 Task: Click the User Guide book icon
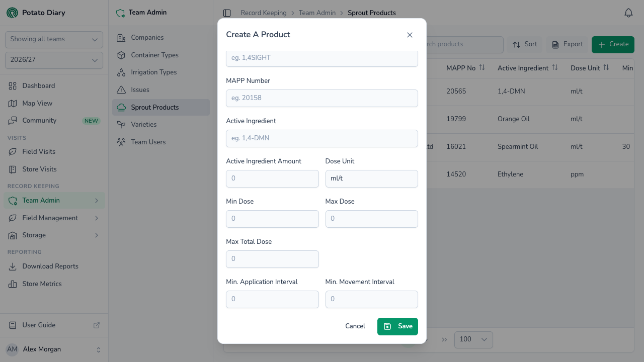pyautogui.click(x=13, y=325)
